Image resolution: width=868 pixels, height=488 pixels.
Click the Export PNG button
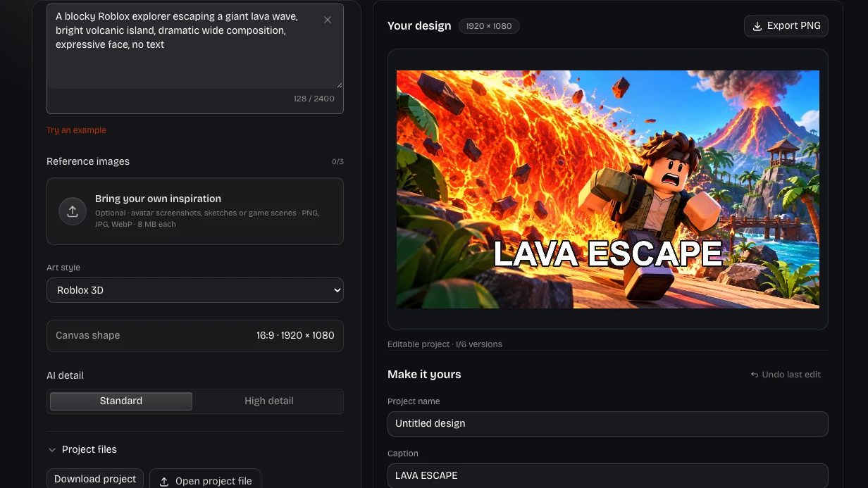(x=786, y=26)
